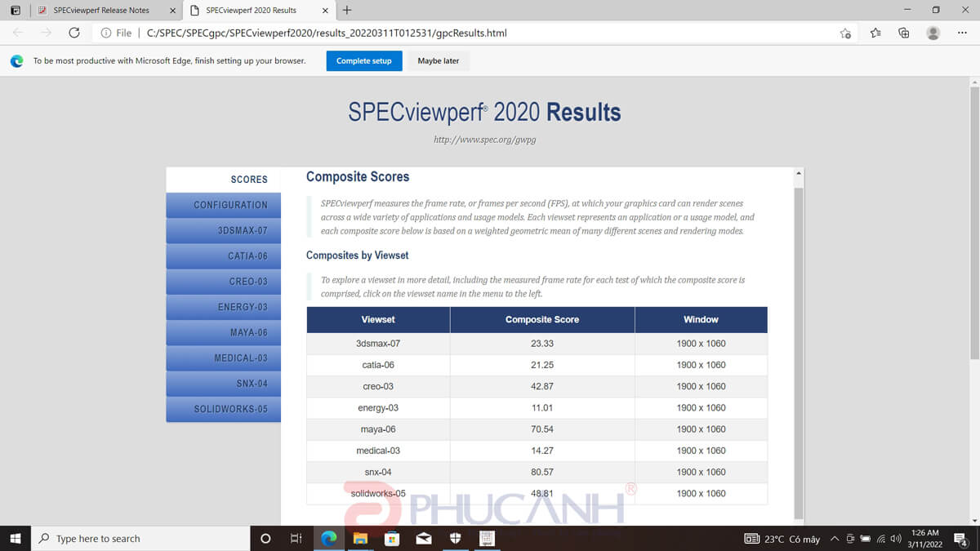The width and height of the screenshot is (980, 551).
Task: Select the medical-03 score 14.27
Action: click(542, 451)
